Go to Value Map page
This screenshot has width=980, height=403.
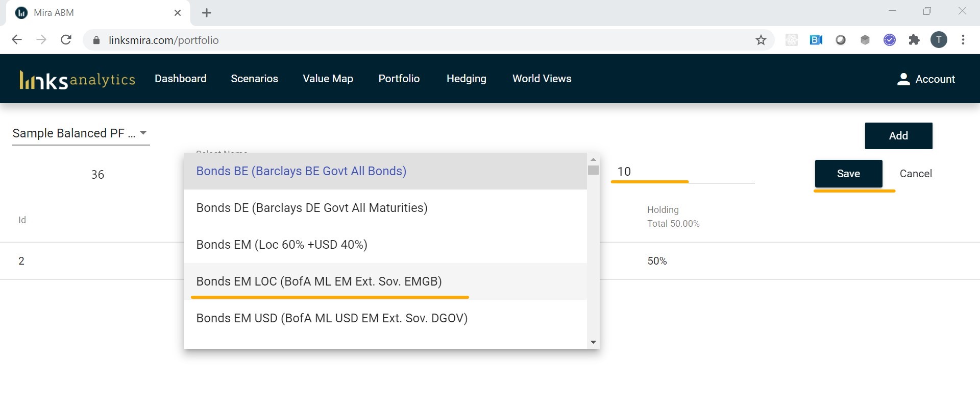click(328, 79)
